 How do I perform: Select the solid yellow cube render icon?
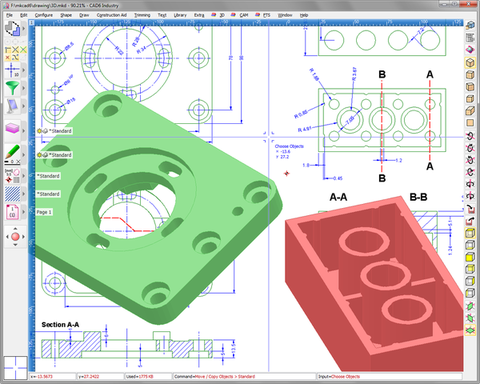[470, 257]
